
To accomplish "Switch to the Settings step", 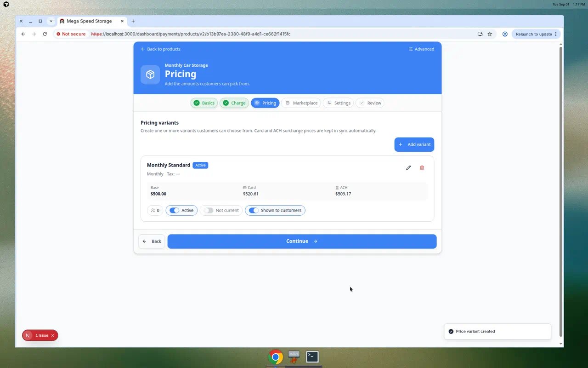I will pyautogui.click(x=339, y=103).
